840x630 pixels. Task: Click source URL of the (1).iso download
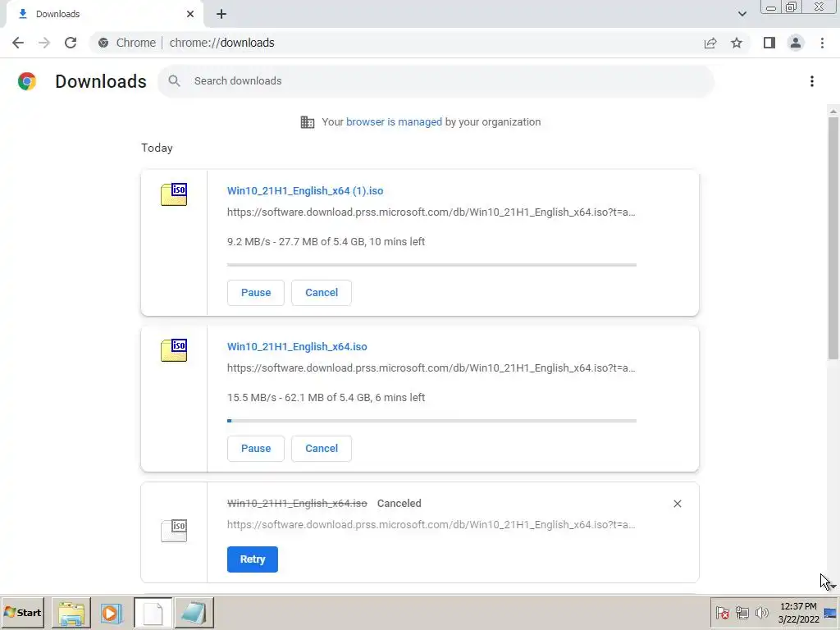431,212
